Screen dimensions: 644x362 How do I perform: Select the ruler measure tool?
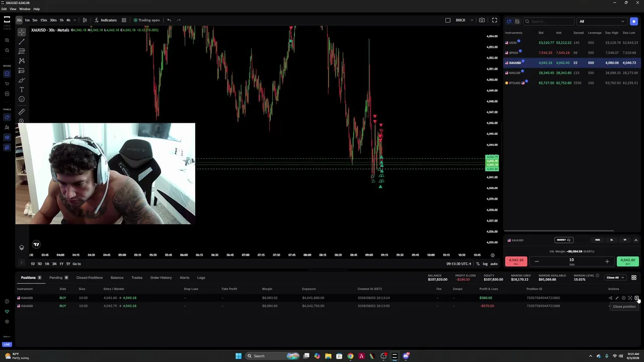22,112
